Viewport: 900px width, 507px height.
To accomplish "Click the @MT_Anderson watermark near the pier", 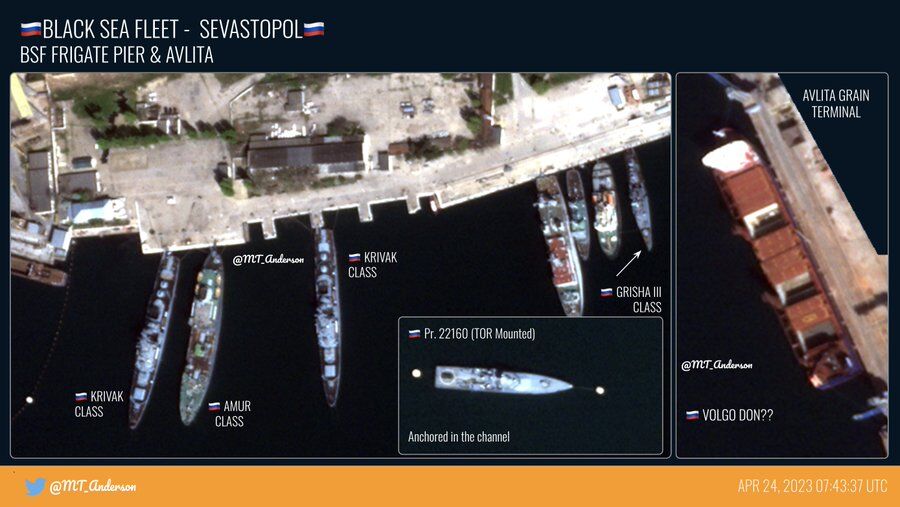I will tap(268, 260).
